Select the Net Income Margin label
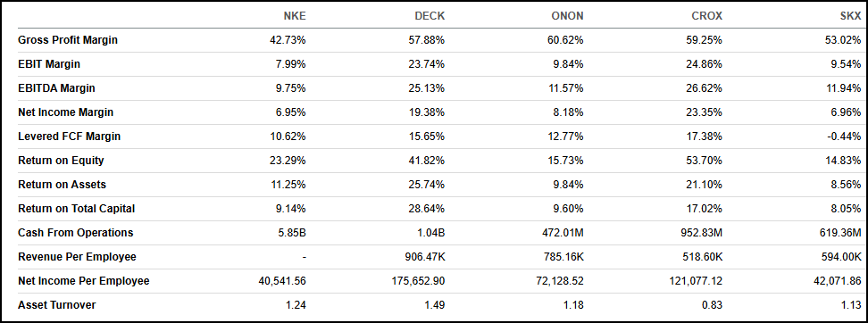The image size is (868, 323). point(65,112)
